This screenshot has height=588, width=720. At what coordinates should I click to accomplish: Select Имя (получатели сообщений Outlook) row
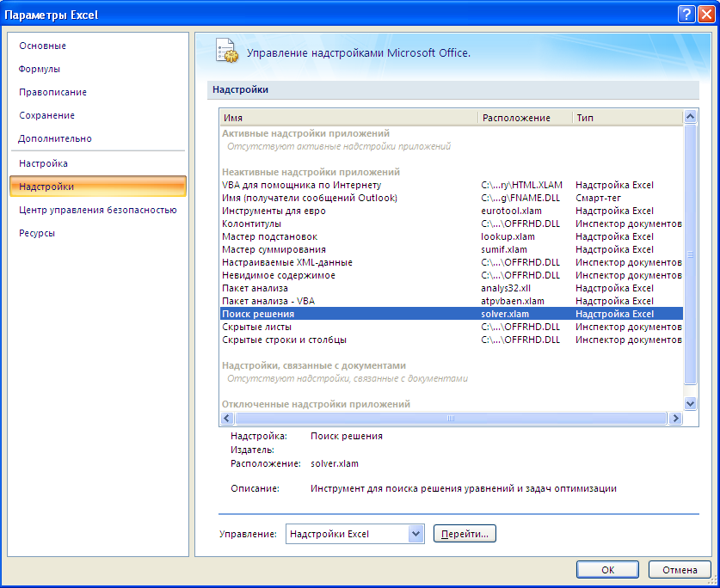click(452, 198)
